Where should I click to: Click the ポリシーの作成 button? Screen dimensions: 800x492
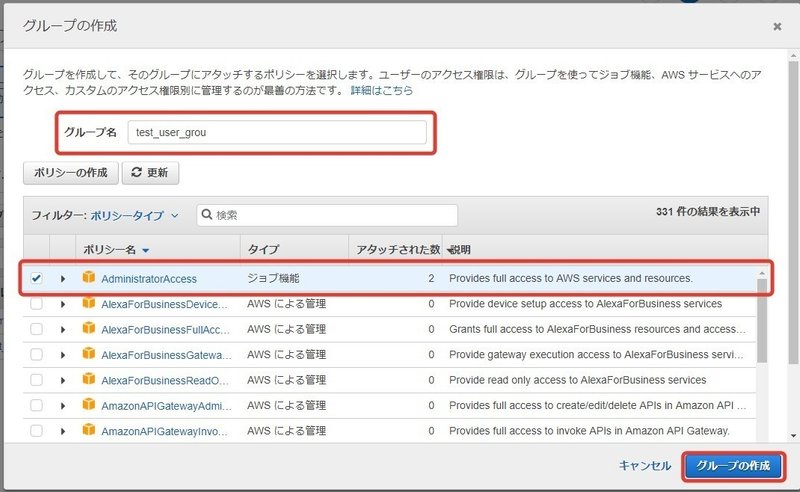tap(71, 173)
